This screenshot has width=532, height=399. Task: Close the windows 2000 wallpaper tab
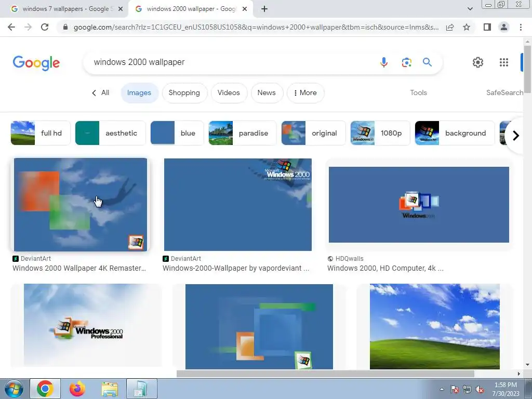click(x=245, y=9)
